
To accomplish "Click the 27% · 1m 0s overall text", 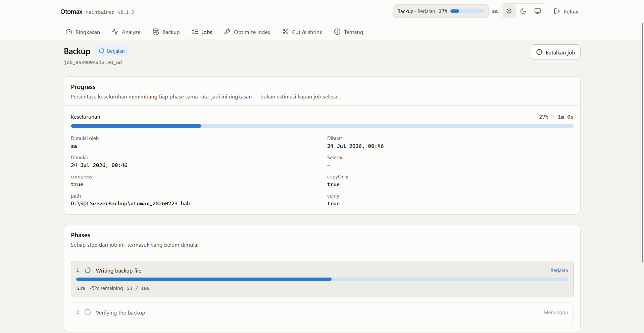I will click(x=556, y=117).
